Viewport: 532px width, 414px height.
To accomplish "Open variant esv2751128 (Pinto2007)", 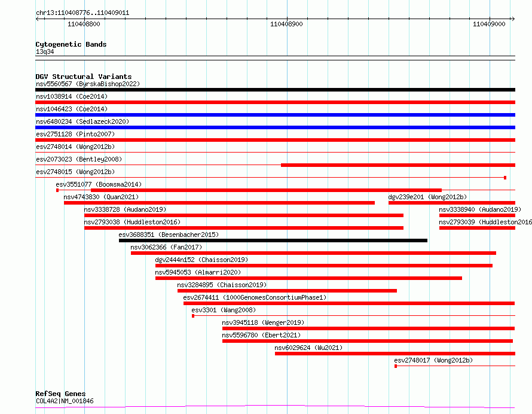I will tap(75, 134).
